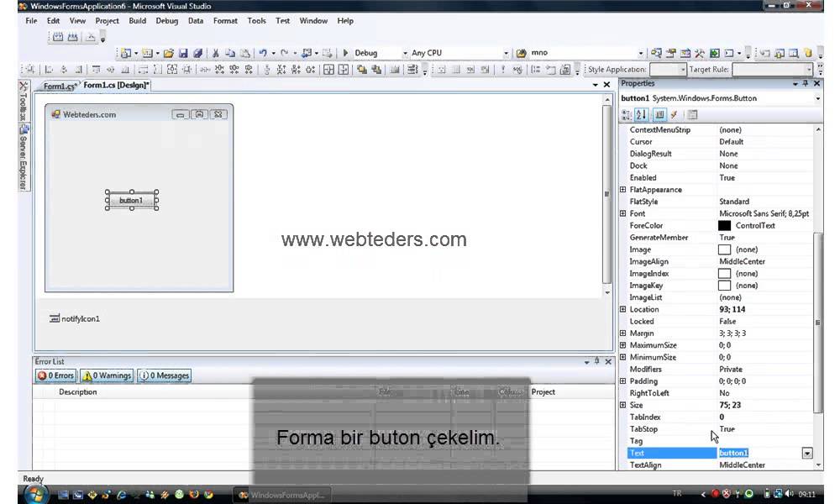Expand the Location property

(x=622, y=309)
